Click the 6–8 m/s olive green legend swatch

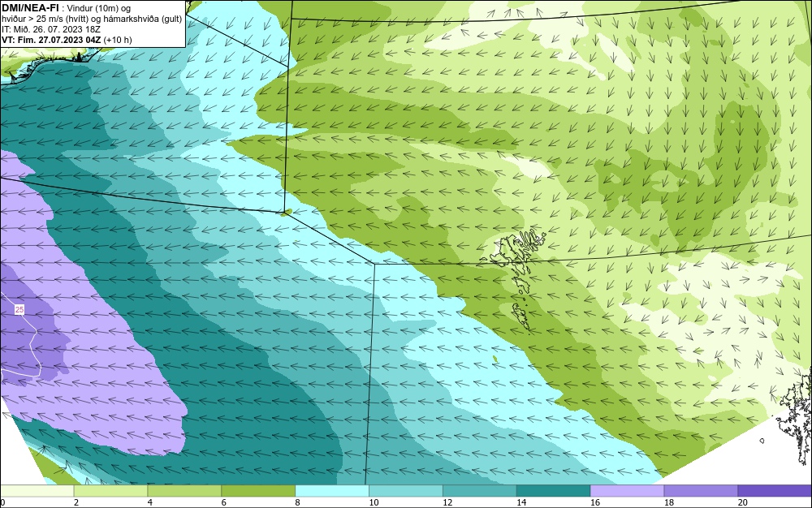[x=258, y=491]
